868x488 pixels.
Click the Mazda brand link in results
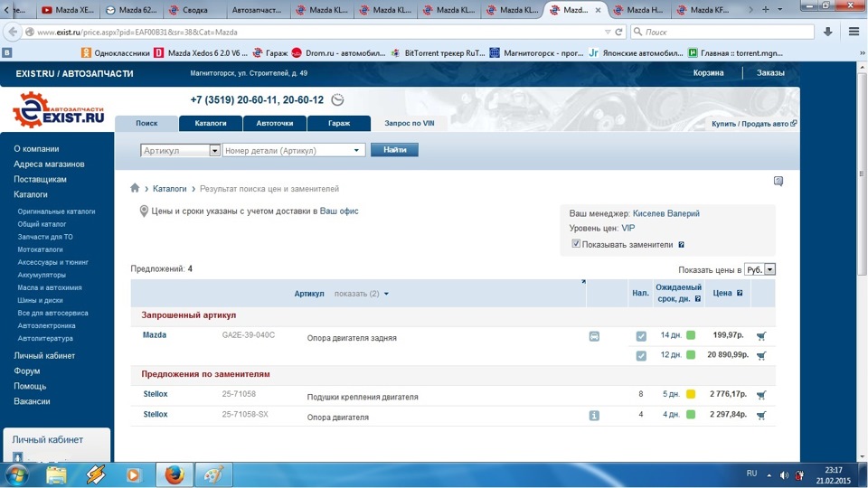point(155,334)
